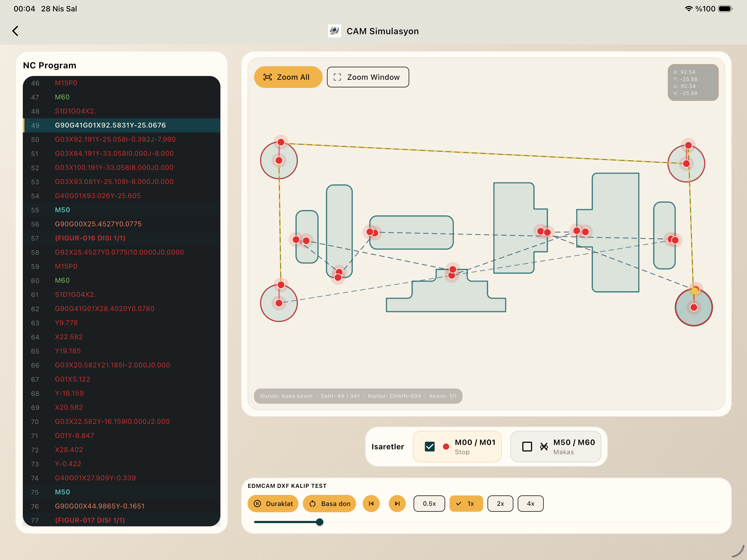Set playback speed to 0.5x
747x560 pixels.
click(429, 503)
